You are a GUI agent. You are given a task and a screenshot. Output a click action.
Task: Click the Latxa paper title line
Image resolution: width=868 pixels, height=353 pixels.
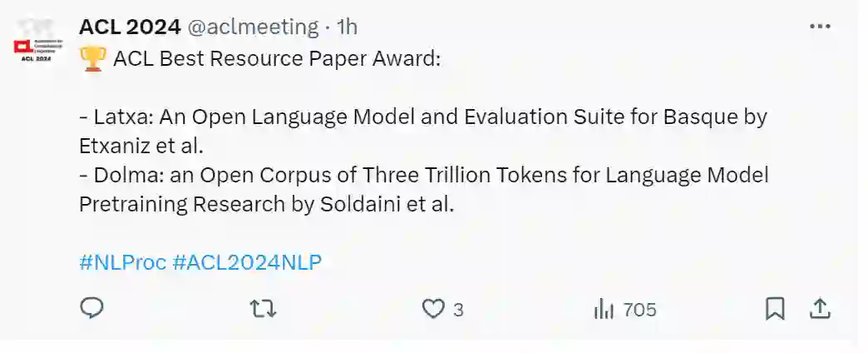click(x=422, y=117)
